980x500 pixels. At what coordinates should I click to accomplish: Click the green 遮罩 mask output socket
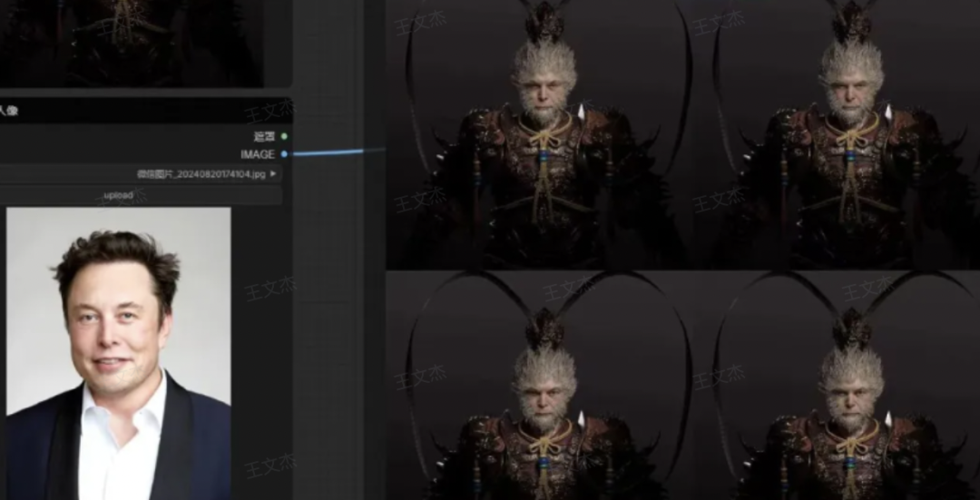tap(284, 136)
